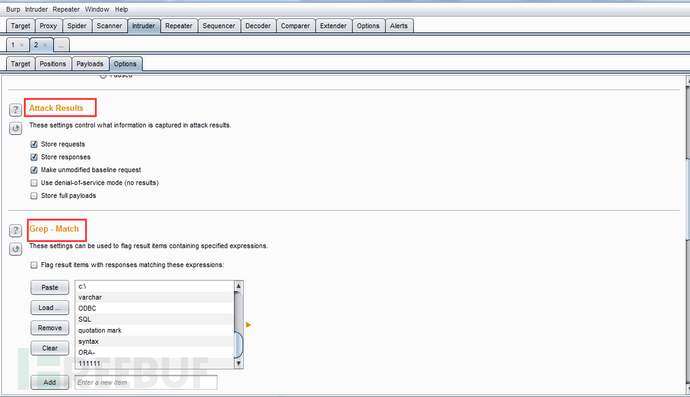
Task: Close Intruder attack tab 1
Action: [x=22, y=45]
